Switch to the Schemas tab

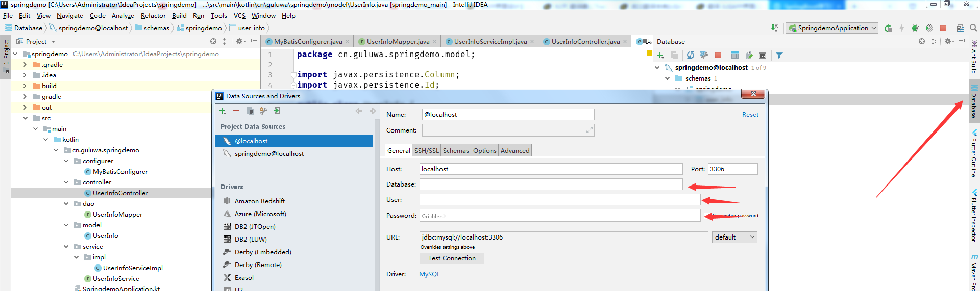point(456,150)
